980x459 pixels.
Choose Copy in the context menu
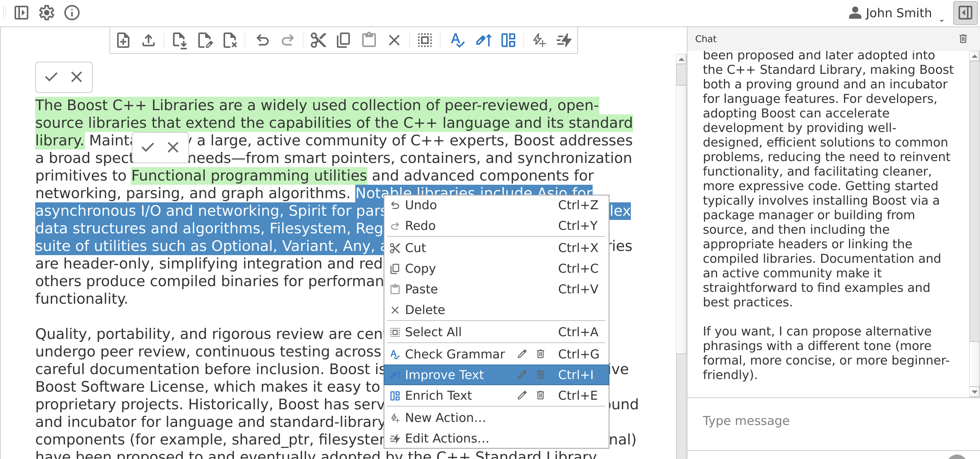(496, 269)
